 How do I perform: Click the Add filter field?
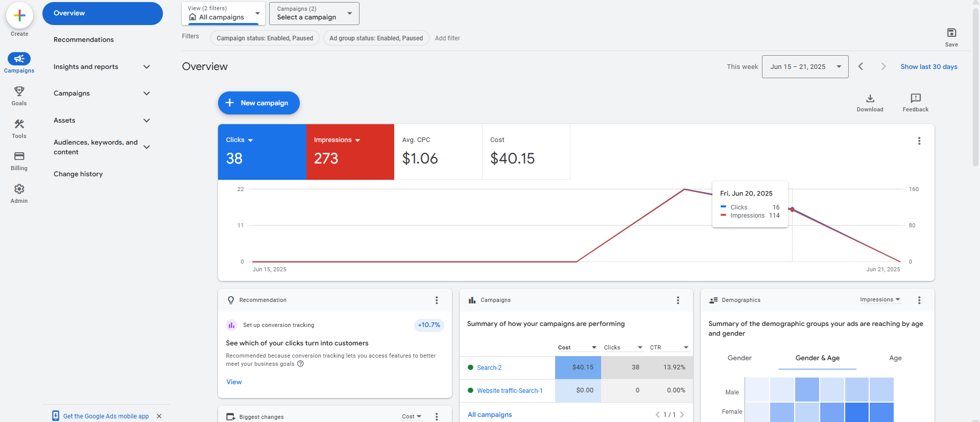point(447,38)
